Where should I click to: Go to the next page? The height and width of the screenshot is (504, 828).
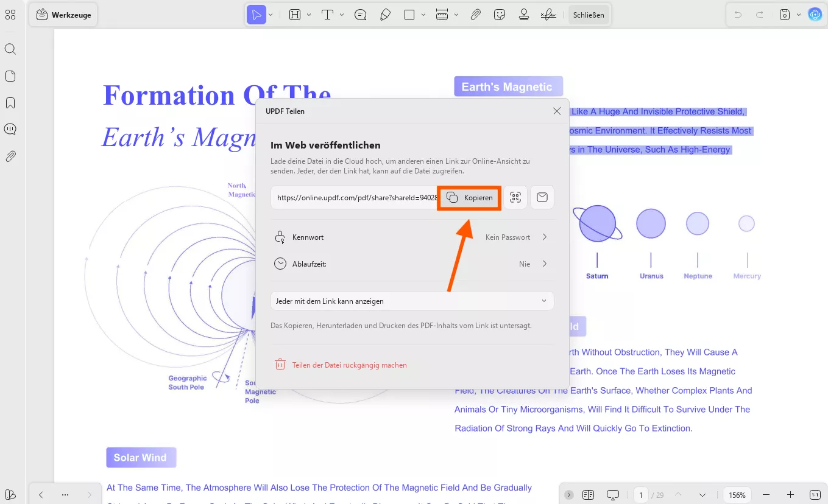[x=702, y=495]
